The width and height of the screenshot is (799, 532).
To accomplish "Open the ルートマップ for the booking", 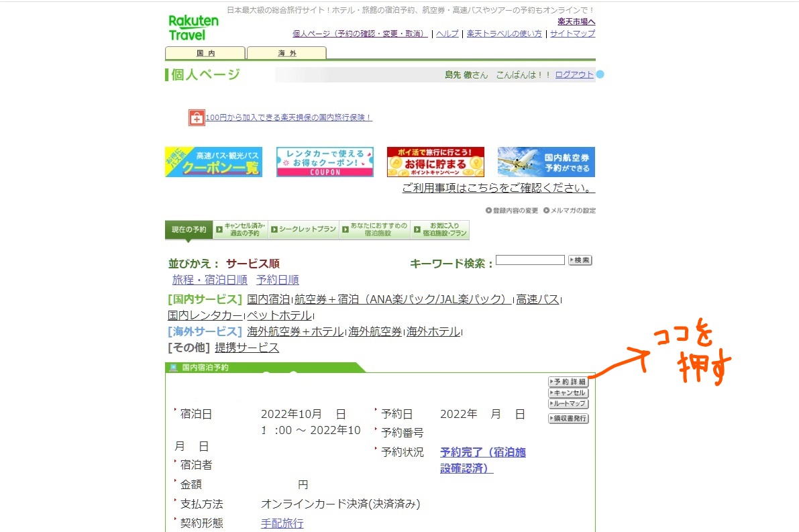I will point(568,404).
